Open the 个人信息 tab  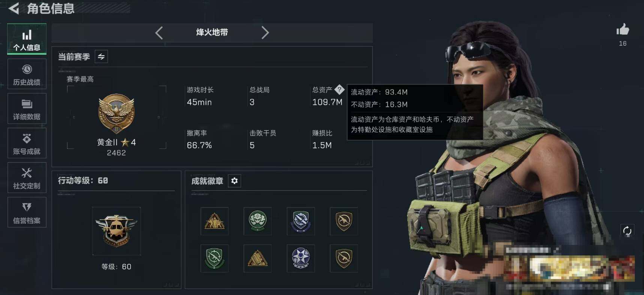click(x=27, y=39)
